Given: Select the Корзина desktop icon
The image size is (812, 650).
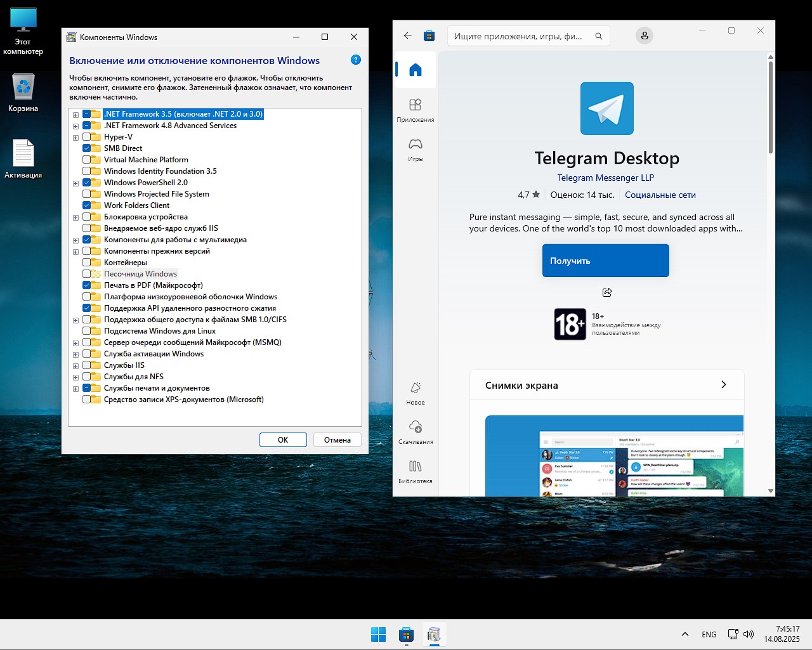Looking at the screenshot, I should pos(23,93).
